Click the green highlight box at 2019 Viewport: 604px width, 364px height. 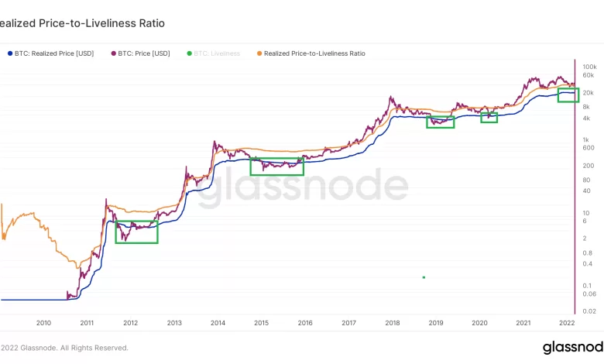coord(440,122)
